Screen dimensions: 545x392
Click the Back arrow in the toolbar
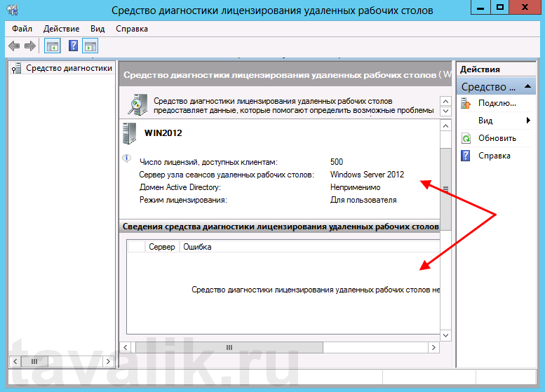point(13,46)
